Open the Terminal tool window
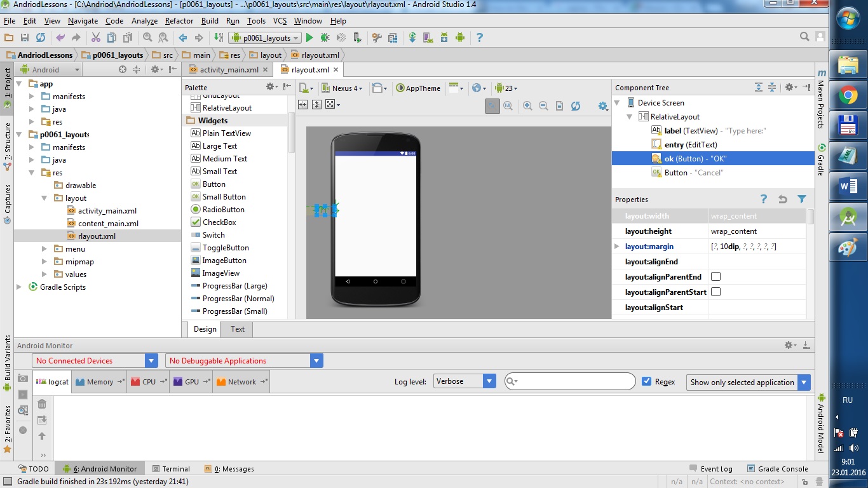The image size is (868, 488). click(170, 469)
